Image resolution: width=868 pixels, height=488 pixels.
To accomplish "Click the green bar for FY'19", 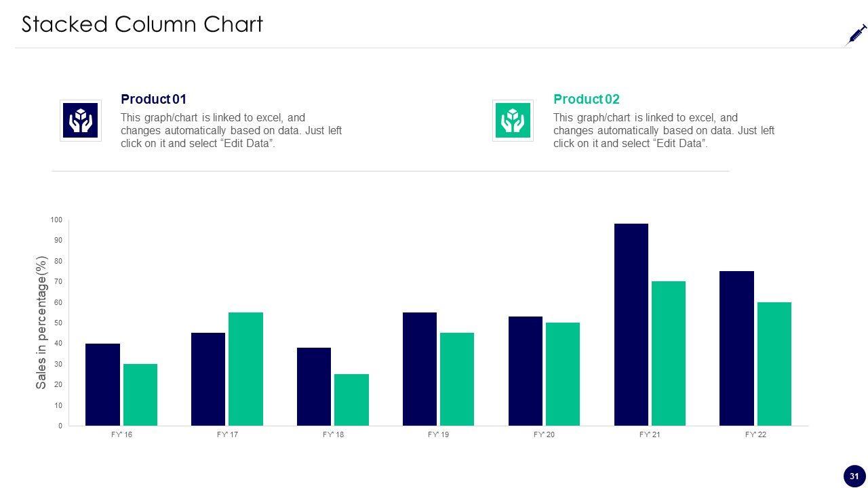I will [457, 379].
